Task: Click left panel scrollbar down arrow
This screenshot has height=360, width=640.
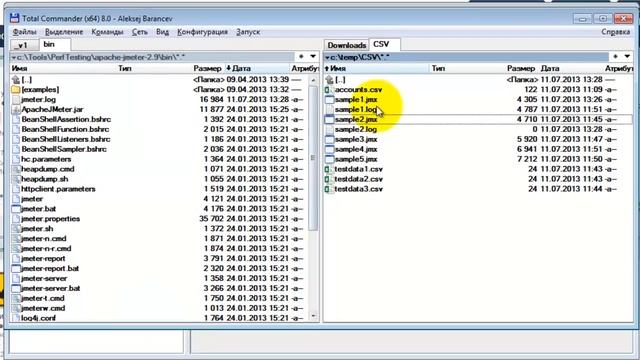Action: coord(313,316)
